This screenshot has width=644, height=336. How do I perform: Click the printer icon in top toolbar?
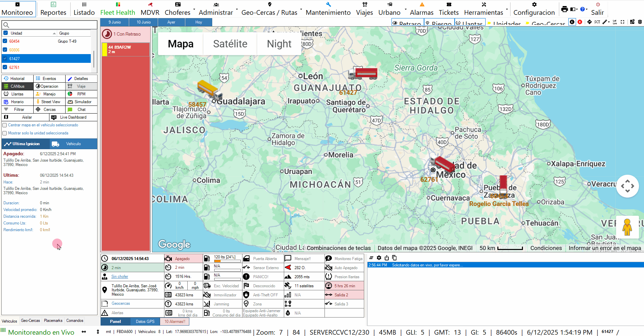(x=565, y=9)
